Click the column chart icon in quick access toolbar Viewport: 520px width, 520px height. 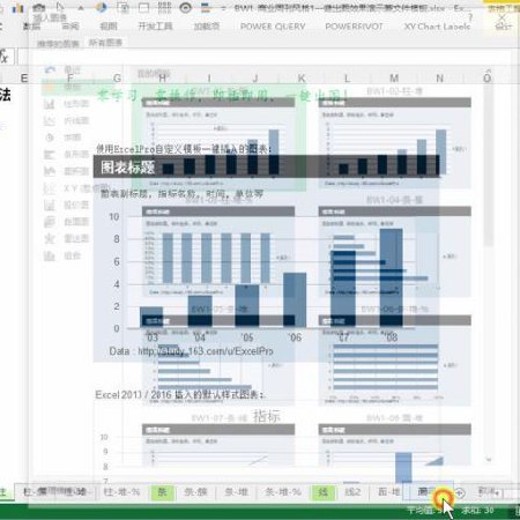pos(17,8)
